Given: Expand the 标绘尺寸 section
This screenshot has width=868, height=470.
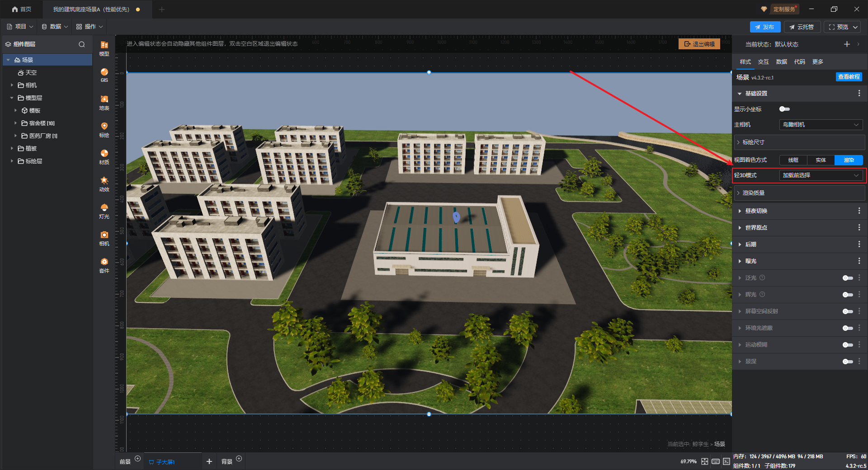Looking at the screenshot, I should click(799, 142).
